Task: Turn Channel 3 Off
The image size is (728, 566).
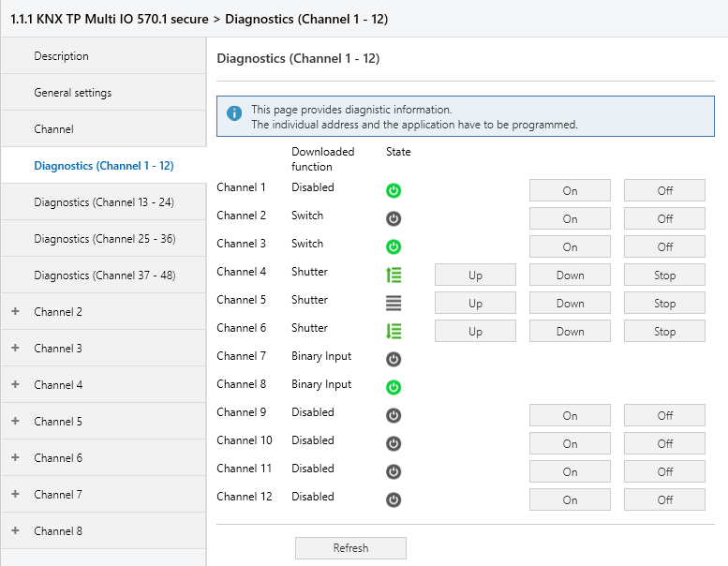Action: point(664,246)
